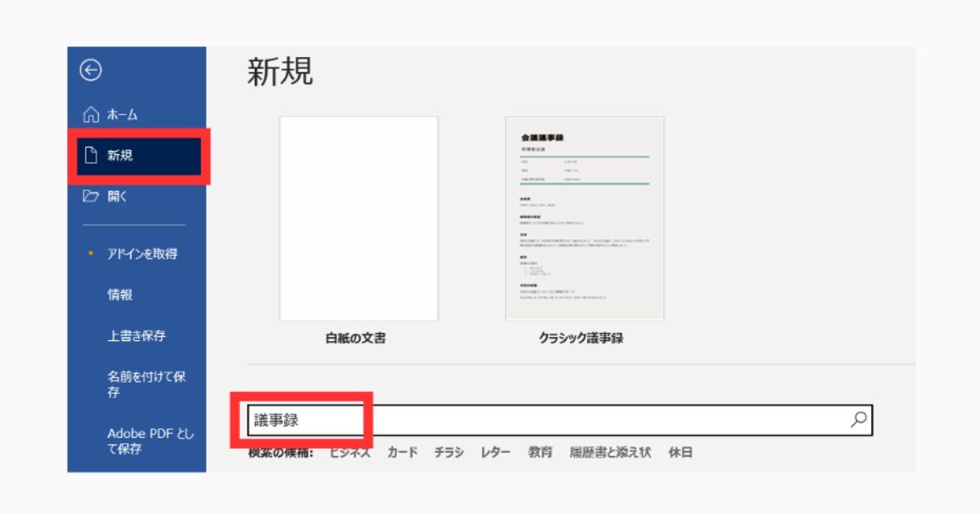This screenshot has width=980, height=514.
Task: Click the ビジネス suggested search
Action: click(x=350, y=453)
